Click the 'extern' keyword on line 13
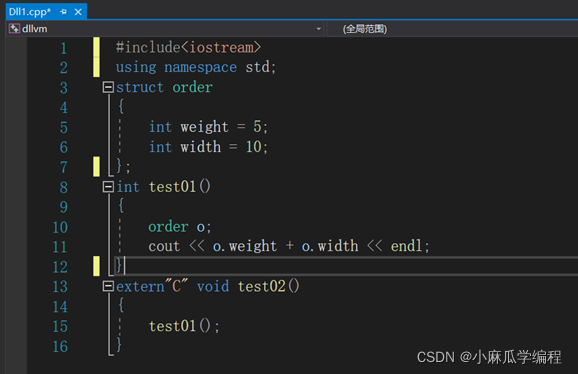The height and width of the screenshot is (374, 578). tap(140, 287)
